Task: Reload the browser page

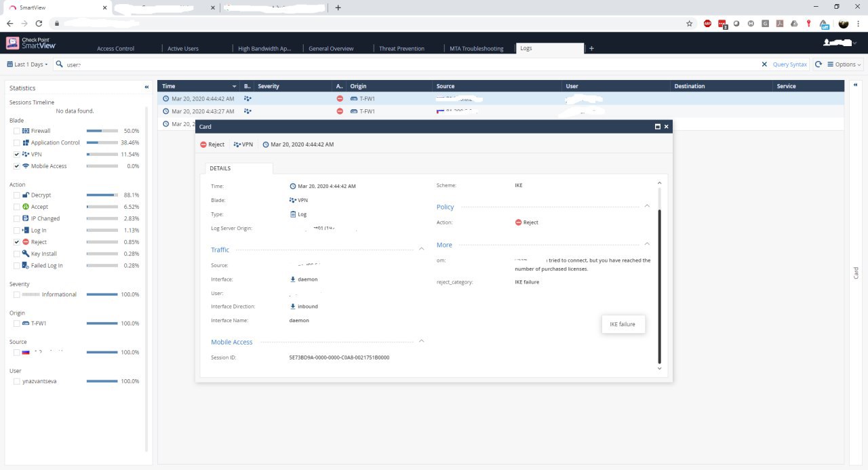Action: click(39, 23)
